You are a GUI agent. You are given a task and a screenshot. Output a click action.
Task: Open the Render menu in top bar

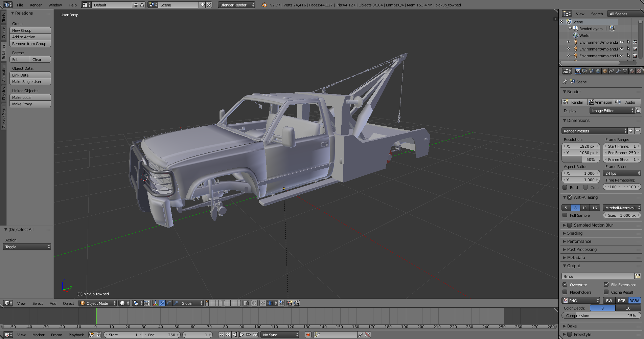(36, 5)
